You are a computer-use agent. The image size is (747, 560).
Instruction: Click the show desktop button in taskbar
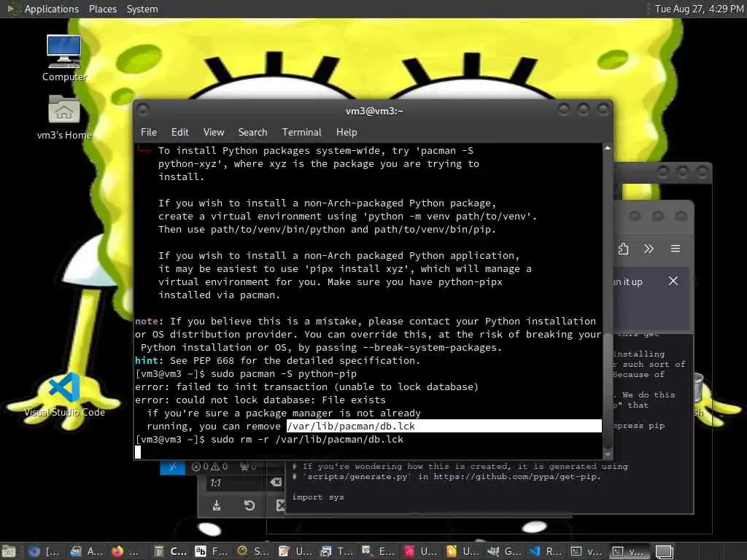9,551
